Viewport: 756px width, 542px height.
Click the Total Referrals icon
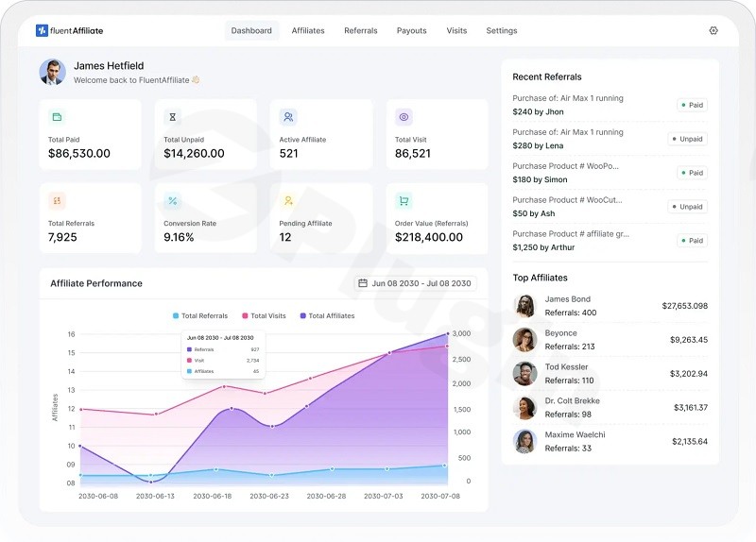click(x=57, y=200)
